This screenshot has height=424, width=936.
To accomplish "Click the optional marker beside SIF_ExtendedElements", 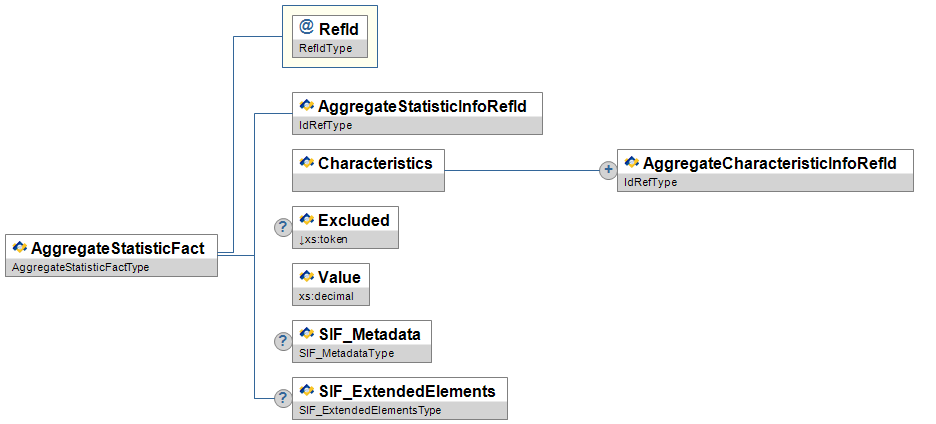I will click(x=283, y=398).
